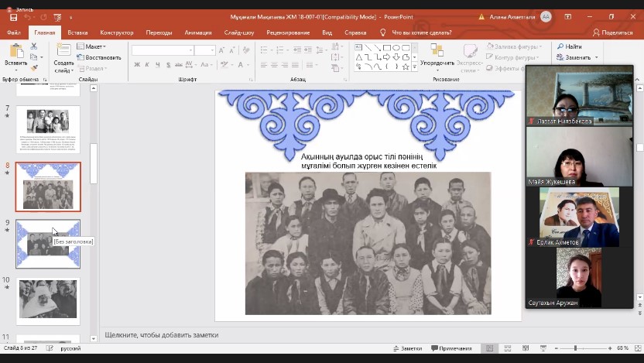Click the zoom slider handle
This screenshot has height=363, width=644.
point(575,349)
